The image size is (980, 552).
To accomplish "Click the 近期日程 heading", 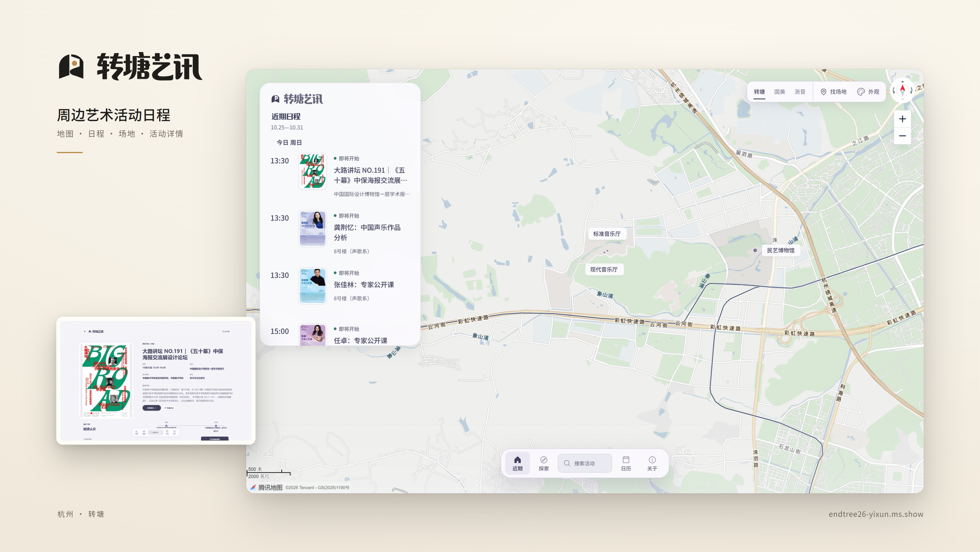I will coord(286,116).
